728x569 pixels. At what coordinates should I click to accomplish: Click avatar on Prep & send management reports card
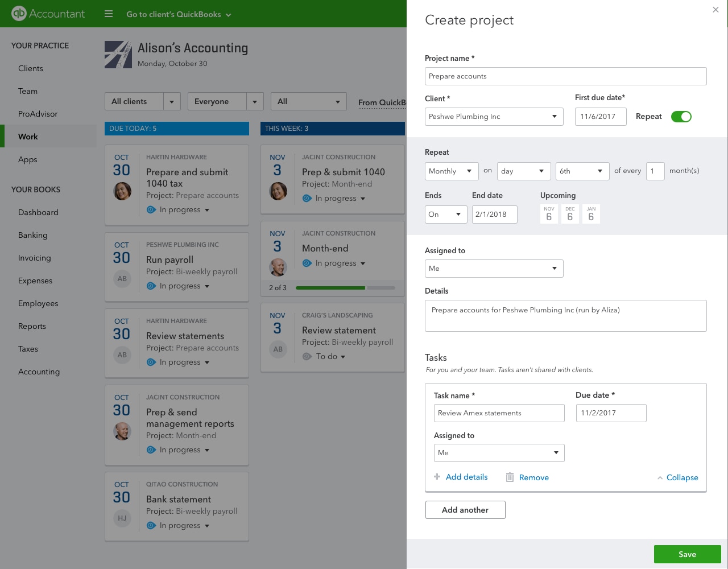pyautogui.click(x=122, y=431)
